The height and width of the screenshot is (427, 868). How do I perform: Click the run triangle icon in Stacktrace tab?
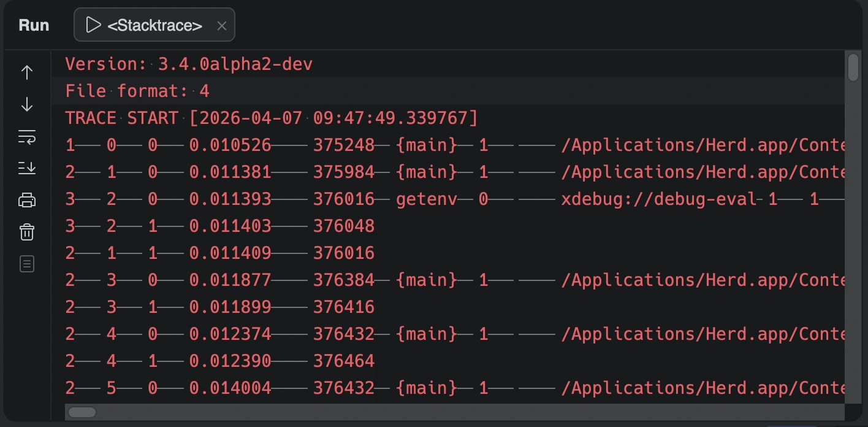[93, 25]
